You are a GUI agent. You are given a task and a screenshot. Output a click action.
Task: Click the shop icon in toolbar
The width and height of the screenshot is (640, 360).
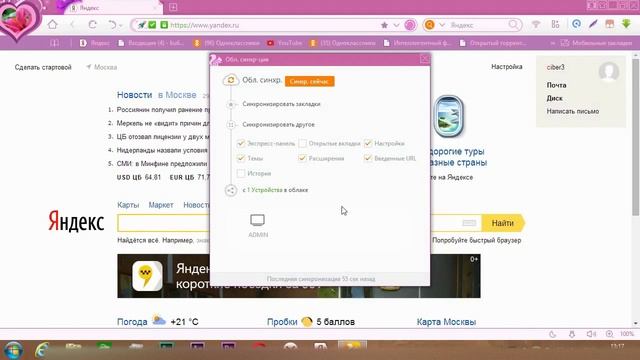[x=609, y=24]
